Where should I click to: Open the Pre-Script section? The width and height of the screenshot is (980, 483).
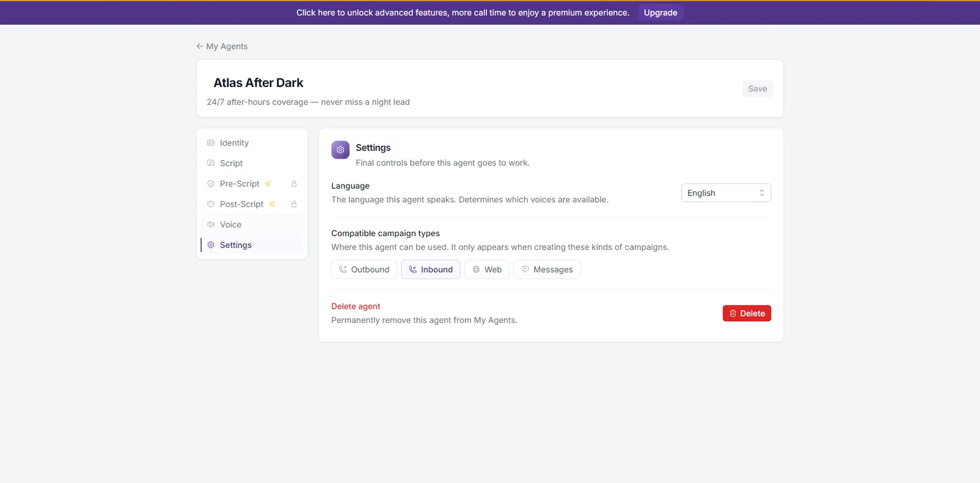[252, 184]
